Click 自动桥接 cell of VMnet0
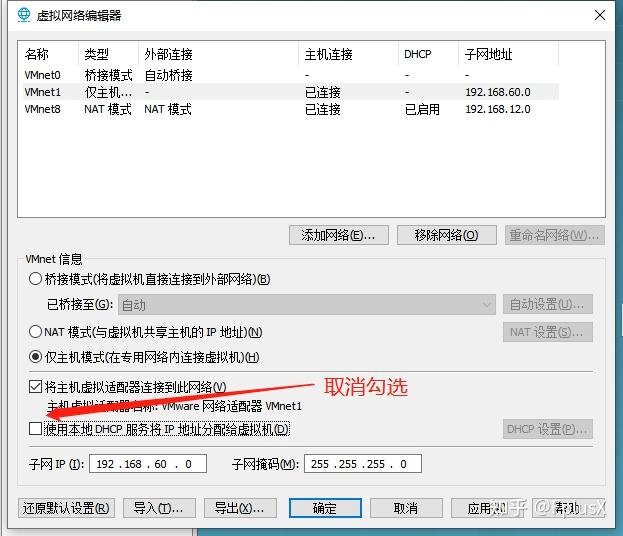Screen dimensions: 623x536 (x=168, y=75)
